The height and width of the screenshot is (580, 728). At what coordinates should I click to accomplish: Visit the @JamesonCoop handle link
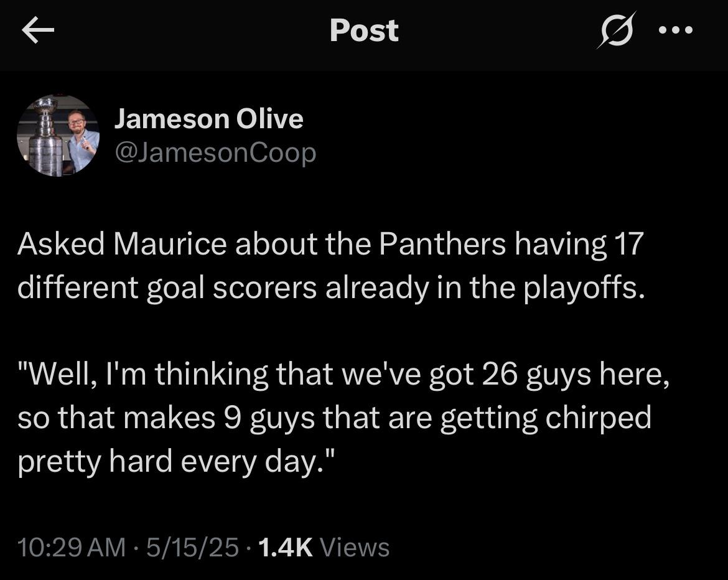click(x=215, y=152)
